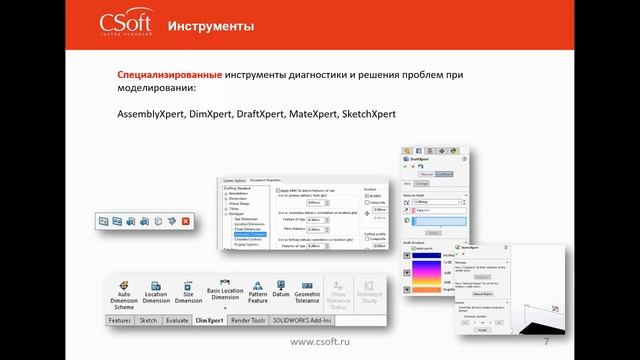Click the Diagnose button in SketchXpert
The width and height of the screenshot is (640, 360).
(x=482, y=277)
